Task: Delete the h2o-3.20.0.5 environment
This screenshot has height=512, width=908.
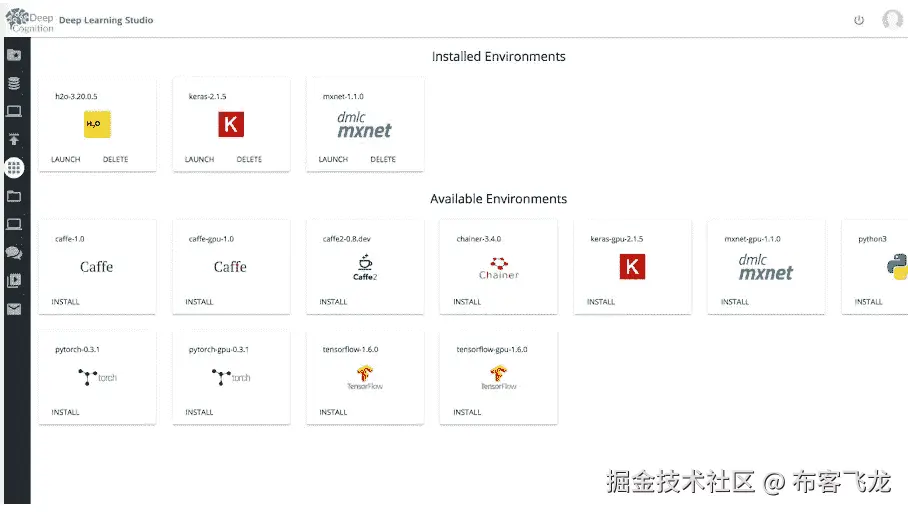Action: (x=115, y=159)
